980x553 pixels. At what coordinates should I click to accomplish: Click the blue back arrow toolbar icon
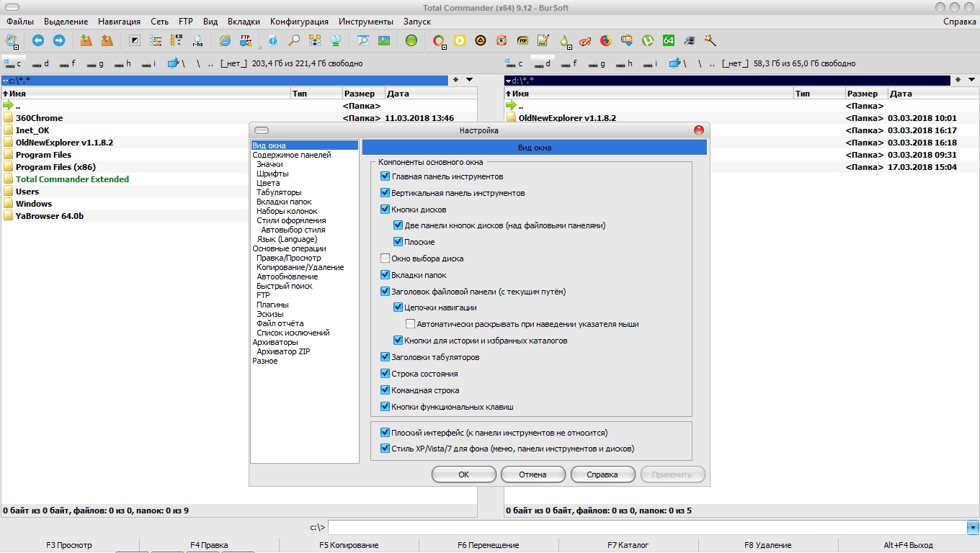click(38, 40)
